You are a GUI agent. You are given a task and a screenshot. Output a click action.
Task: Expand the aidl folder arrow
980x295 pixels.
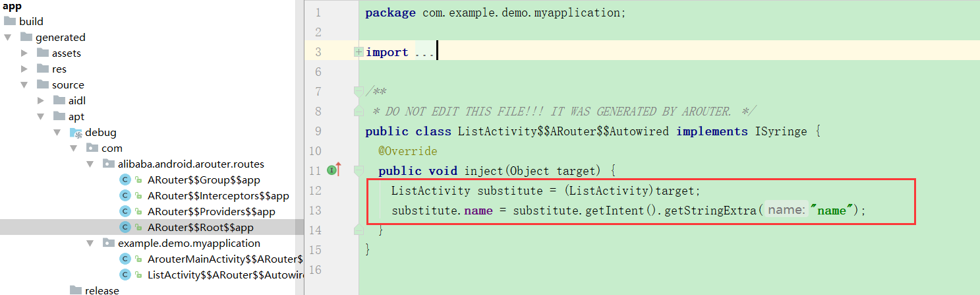[41, 101]
